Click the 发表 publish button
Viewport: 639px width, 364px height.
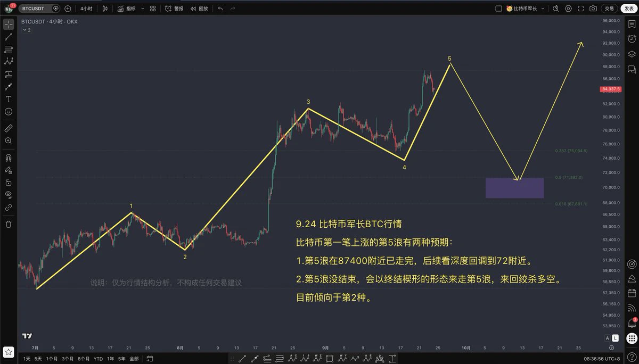628,9
